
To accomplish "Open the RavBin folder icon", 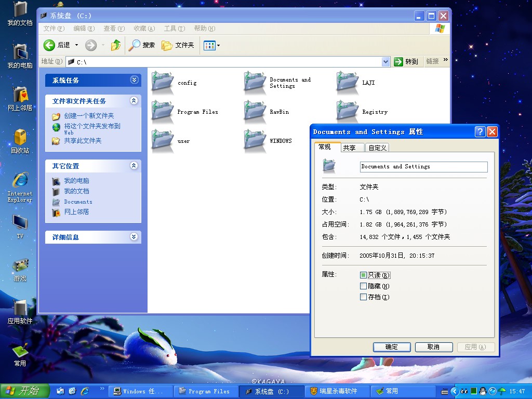I will click(255, 111).
